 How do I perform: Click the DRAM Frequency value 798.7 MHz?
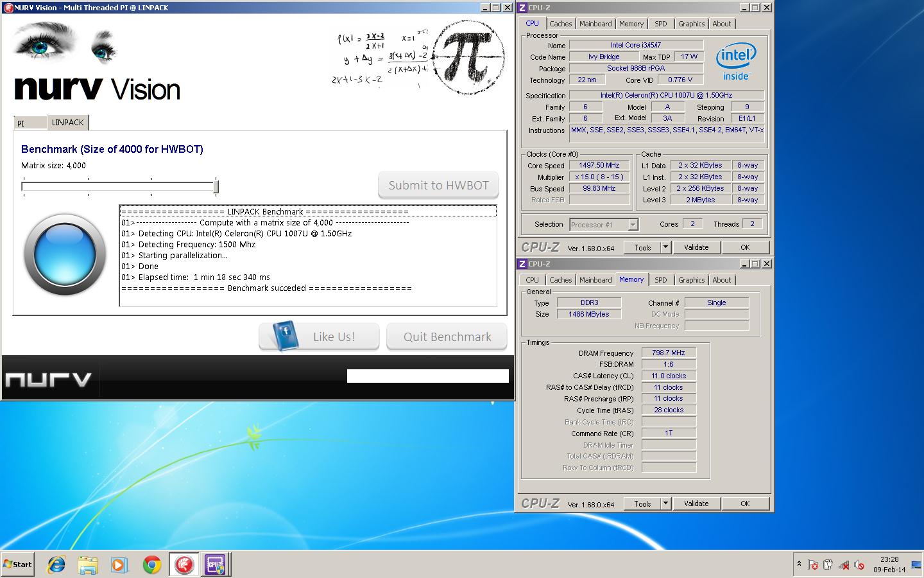click(669, 353)
